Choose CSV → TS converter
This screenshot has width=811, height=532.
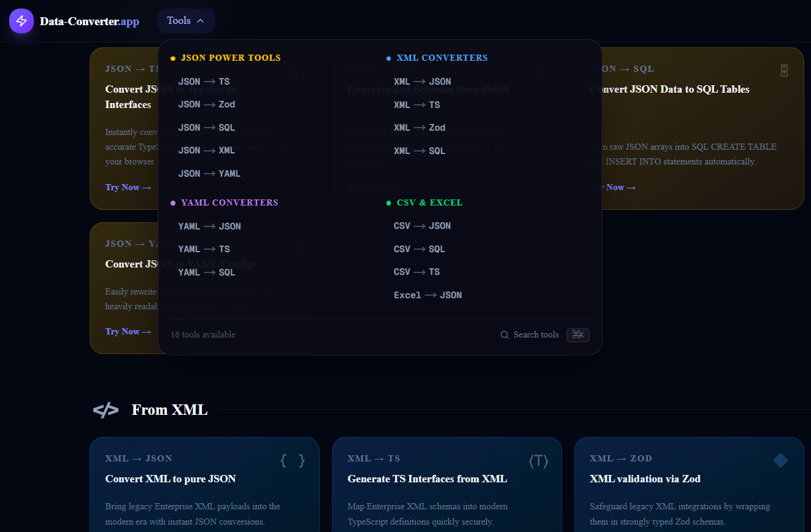(x=417, y=272)
